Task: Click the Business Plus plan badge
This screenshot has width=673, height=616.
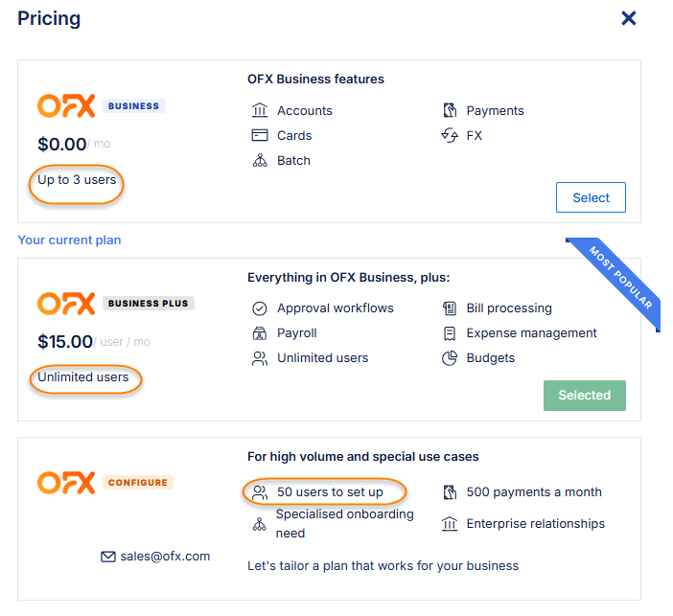Action: (x=148, y=303)
